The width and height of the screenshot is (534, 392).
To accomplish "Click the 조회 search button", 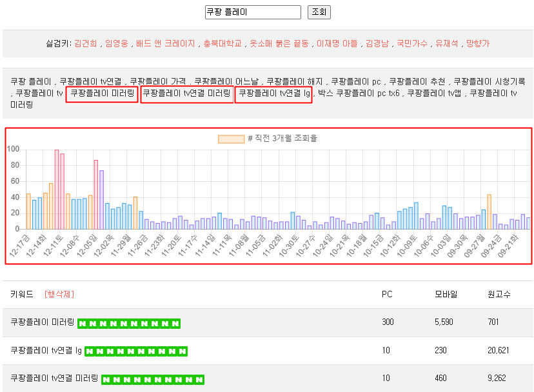I will (x=319, y=12).
